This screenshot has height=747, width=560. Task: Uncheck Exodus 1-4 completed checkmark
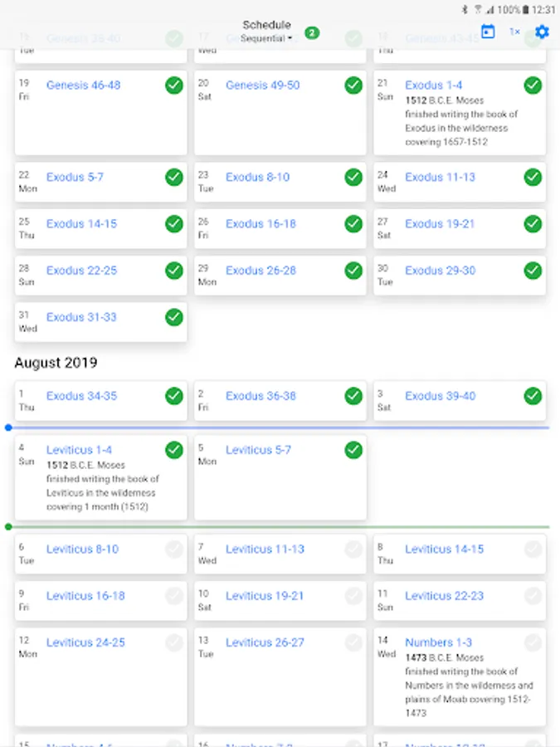[x=533, y=85]
